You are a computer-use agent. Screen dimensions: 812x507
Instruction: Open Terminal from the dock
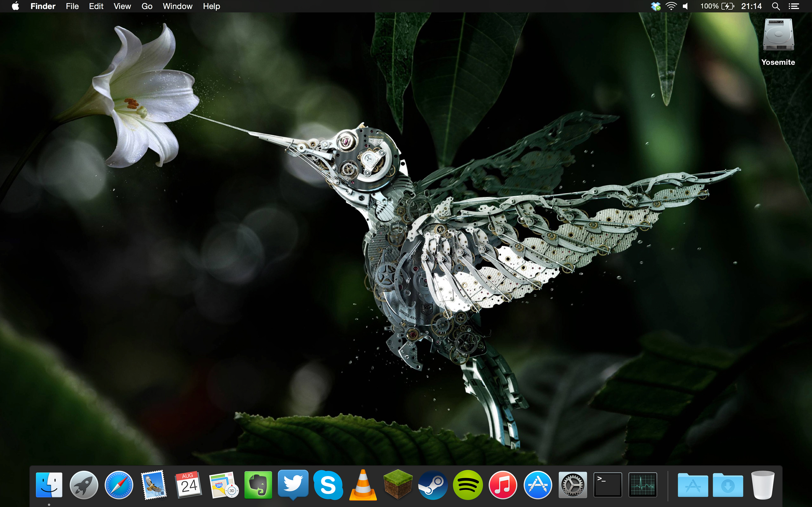608,485
